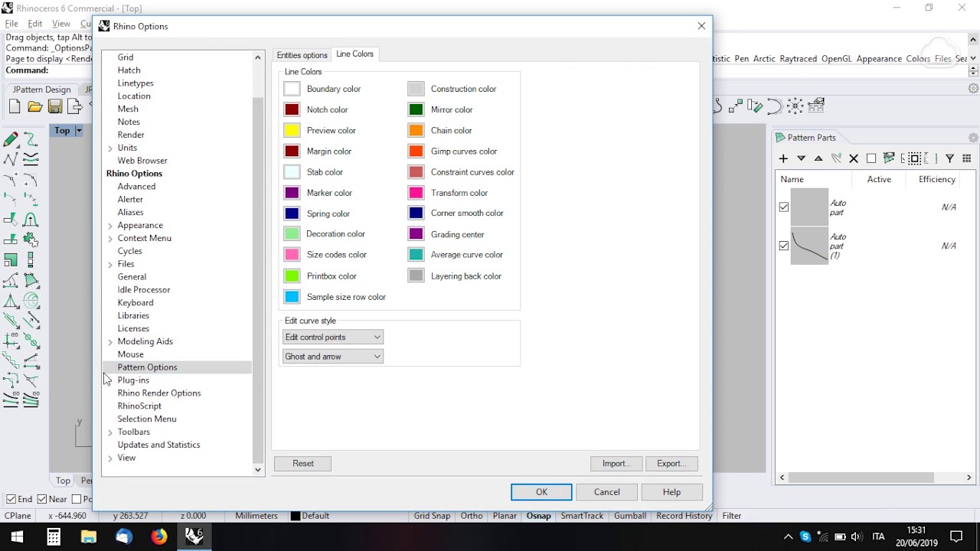Click the X delete icon in Pattern Parts toolbar
The image size is (980, 551).
[x=854, y=158]
